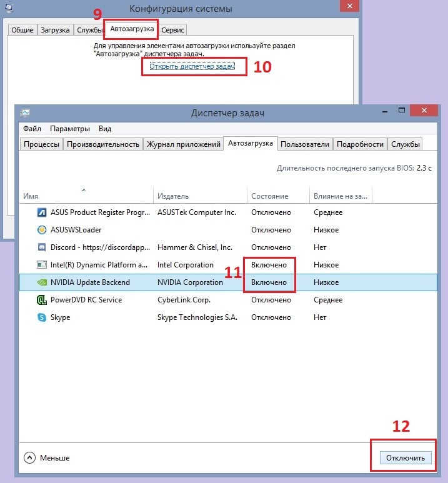Click the ASUSTek Computer Inc. publisher cell
The height and width of the screenshot is (483, 448).
point(197,212)
